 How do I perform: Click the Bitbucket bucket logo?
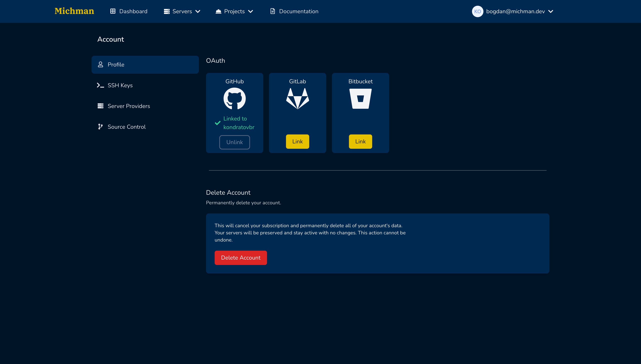[360, 99]
